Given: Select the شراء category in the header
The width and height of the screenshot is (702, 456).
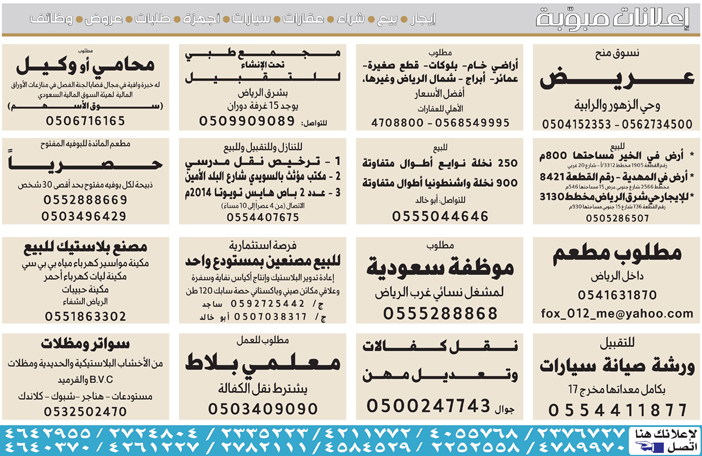Looking at the screenshot, I should (351, 19).
